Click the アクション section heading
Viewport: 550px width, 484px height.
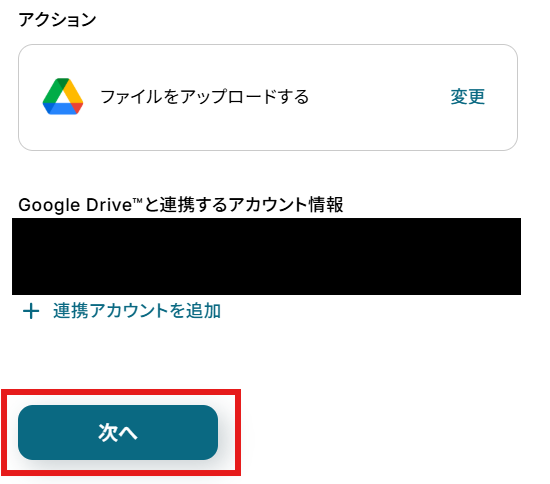(57, 19)
